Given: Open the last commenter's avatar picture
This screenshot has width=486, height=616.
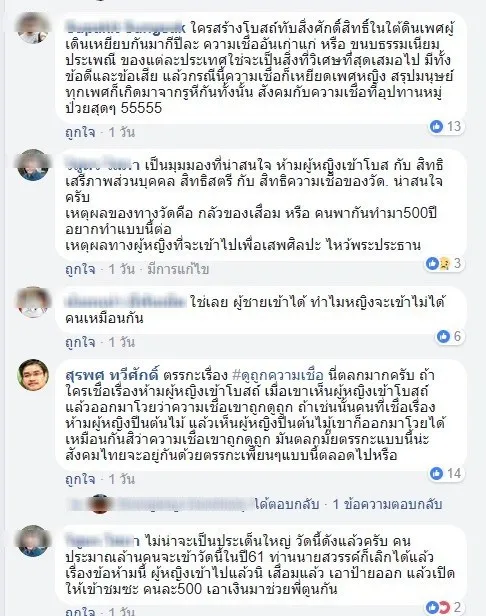Looking at the screenshot, I should [33, 541].
